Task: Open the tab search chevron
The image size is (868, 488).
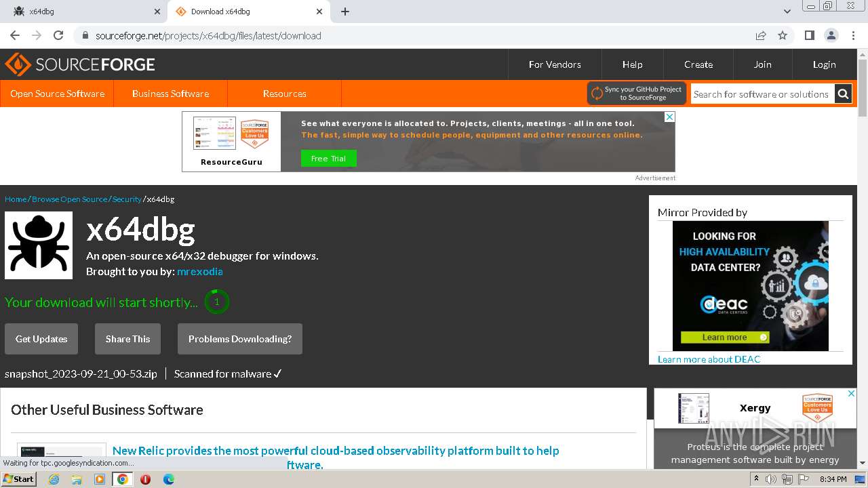Action: (787, 12)
